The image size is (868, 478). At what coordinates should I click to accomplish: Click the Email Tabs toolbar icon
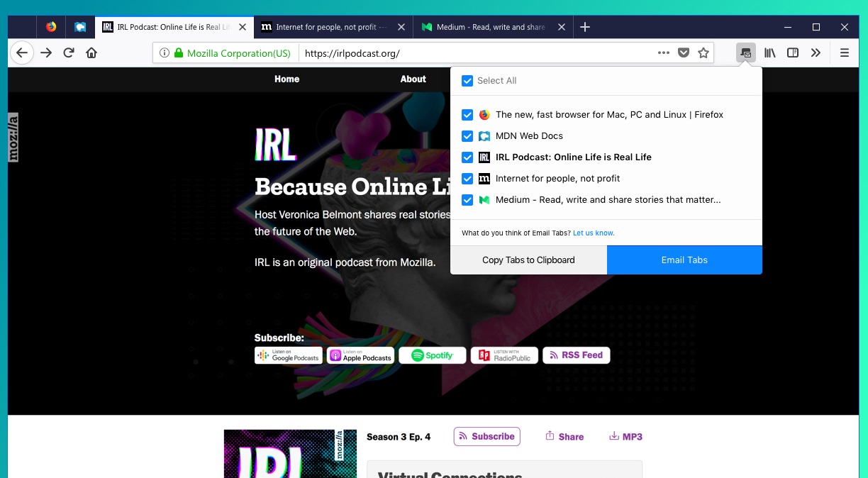coord(745,52)
